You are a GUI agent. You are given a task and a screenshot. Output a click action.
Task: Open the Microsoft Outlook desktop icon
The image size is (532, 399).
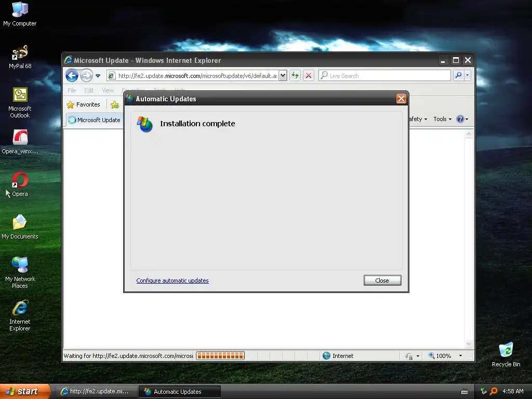[20, 103]
